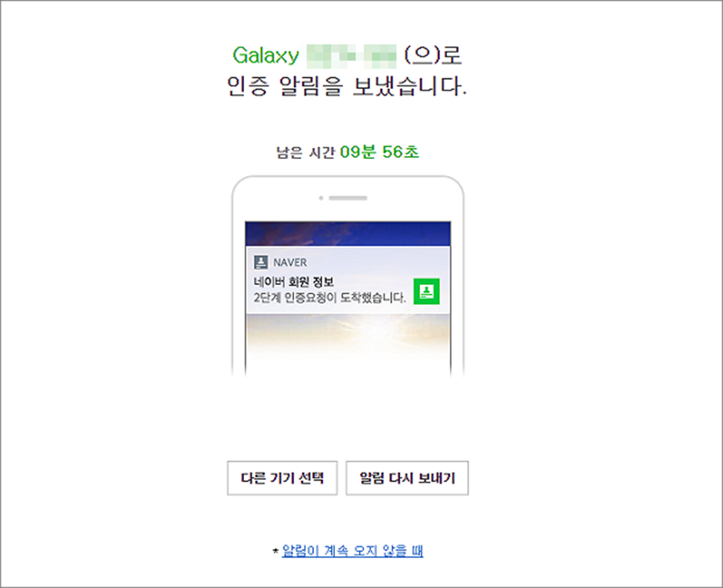Click the phone front camera dot
723x588 pixels.
(321, 198)
